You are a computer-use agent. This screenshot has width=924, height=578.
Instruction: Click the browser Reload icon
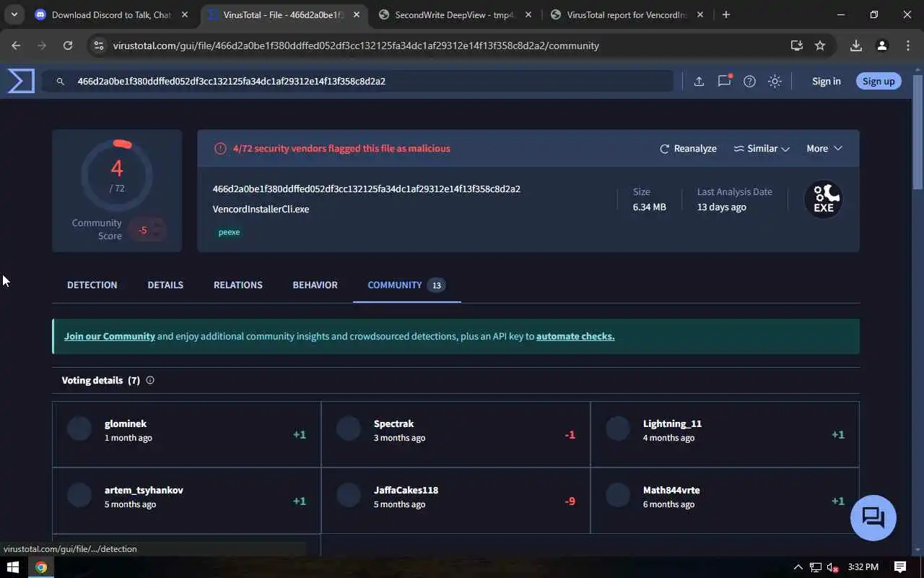coord(68,46)
